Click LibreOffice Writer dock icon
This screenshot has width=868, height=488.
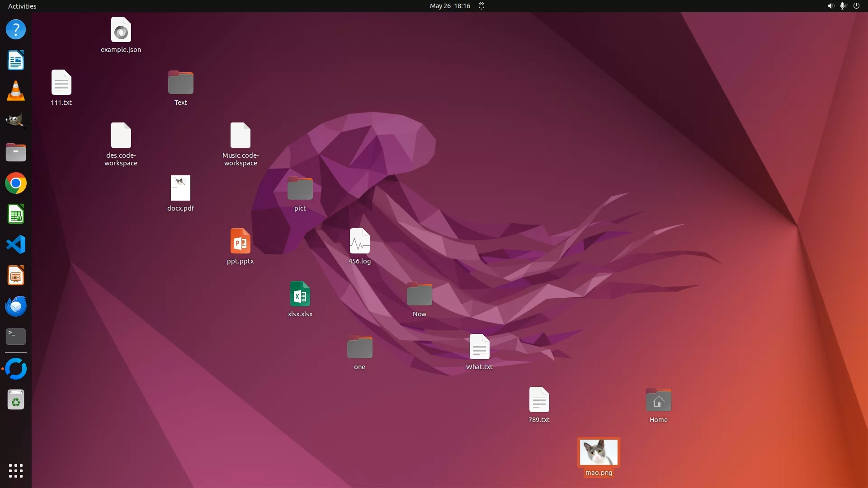pyautogui.click(x=16, y=61)
